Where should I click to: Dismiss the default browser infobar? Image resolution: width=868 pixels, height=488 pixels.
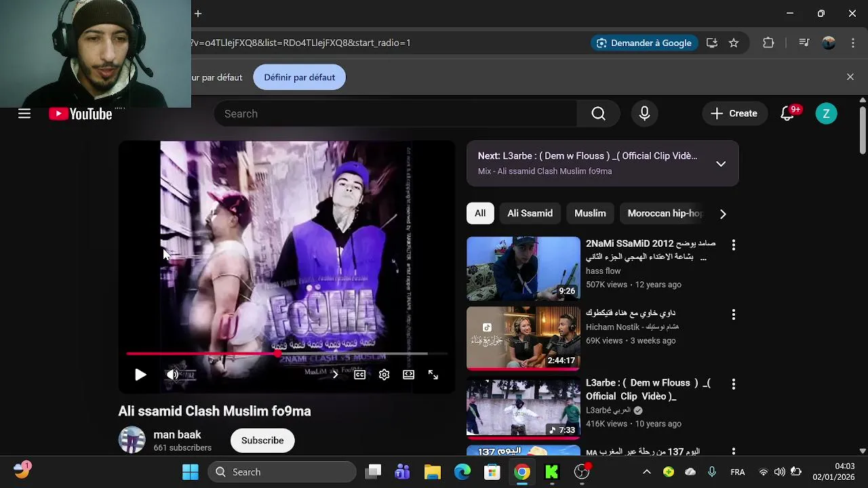tap(850, 77)
